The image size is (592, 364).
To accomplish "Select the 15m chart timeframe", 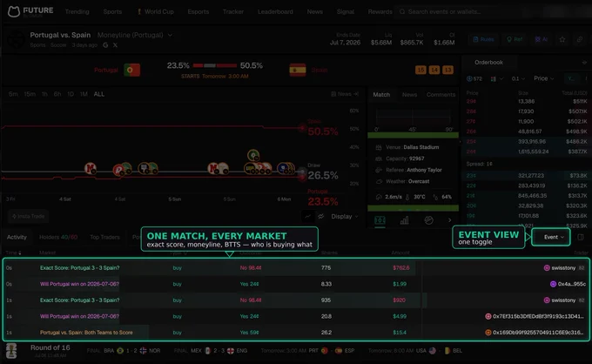I will pos(30,94).
